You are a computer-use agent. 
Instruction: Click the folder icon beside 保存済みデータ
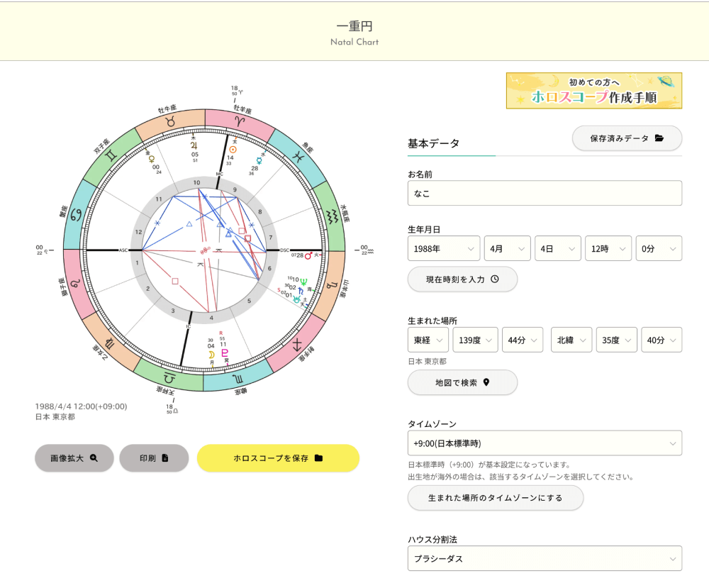(x=659, y=138)
